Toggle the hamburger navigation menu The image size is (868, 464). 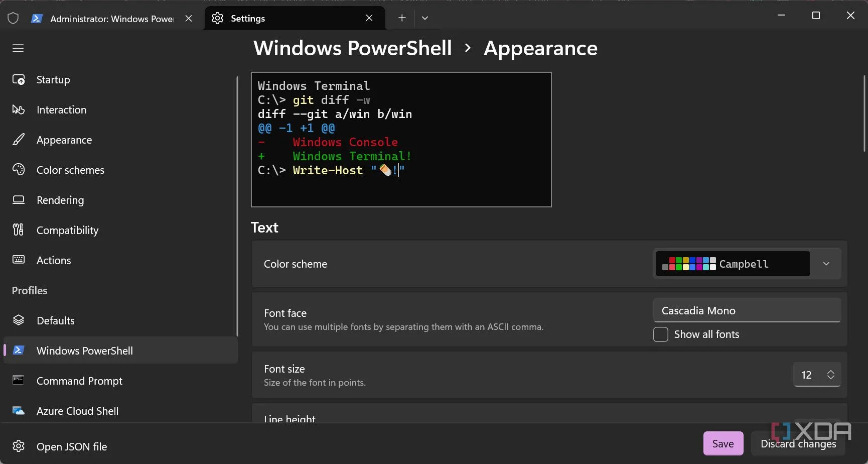(x=18, y=48)
